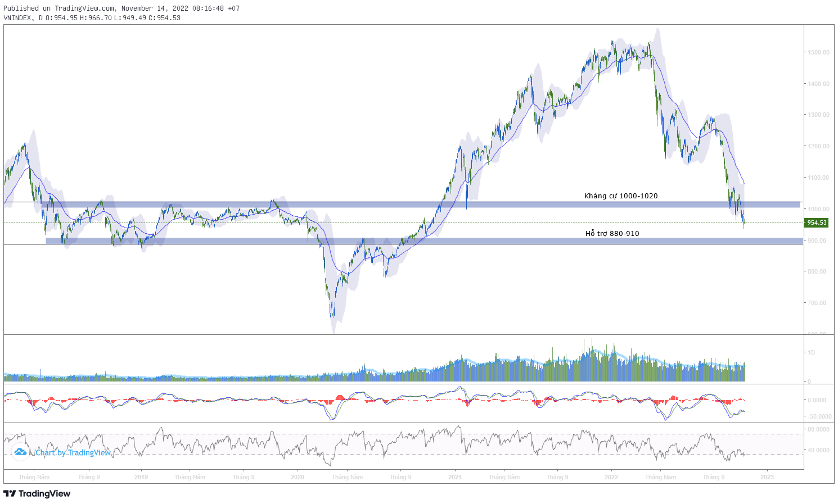Click the 800.00 price axis label
838x504 pixels.
(x=817, y=271)
